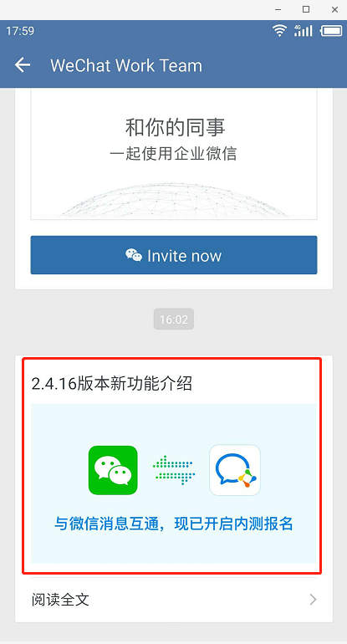Click the WeChat Work Team title
The width and height of the screenshot is (347, 644).
126,65
